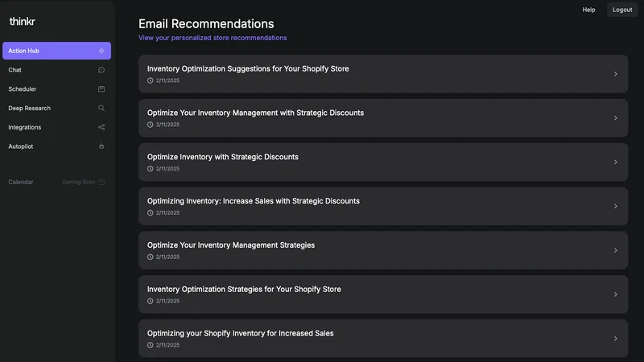Click clock icon under Inventory Optimization Suggestions
The image size is (644, 362).
point(151,80)
